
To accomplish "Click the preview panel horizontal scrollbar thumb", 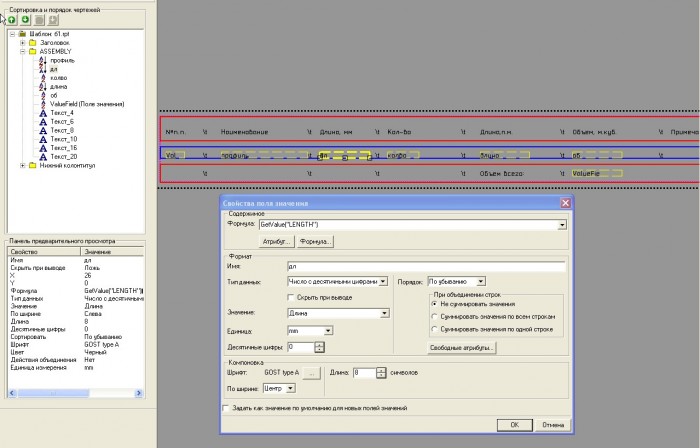I will pos(53,393).
